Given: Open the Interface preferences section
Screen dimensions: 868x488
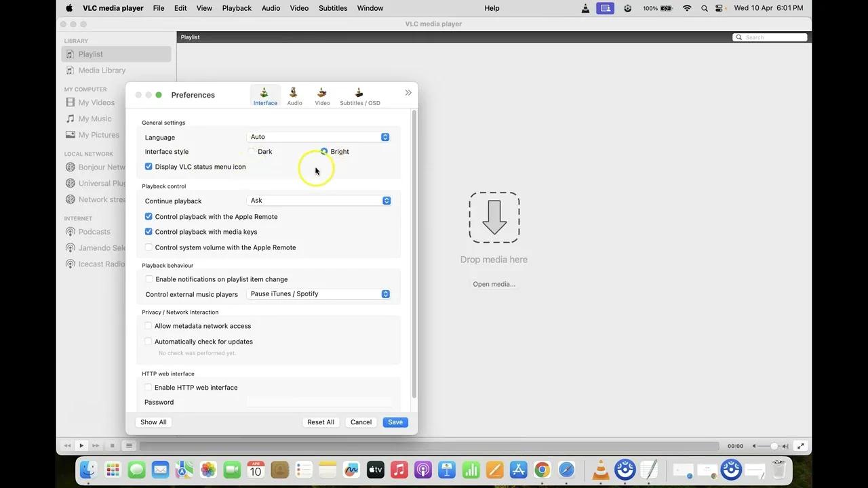Looking at the screenshot, I should (264, 96).
